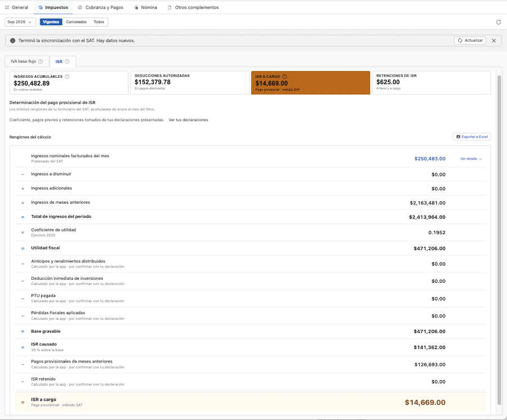Click the General grid icon
This screenshot has height=420, width=507.
[7, 7]
